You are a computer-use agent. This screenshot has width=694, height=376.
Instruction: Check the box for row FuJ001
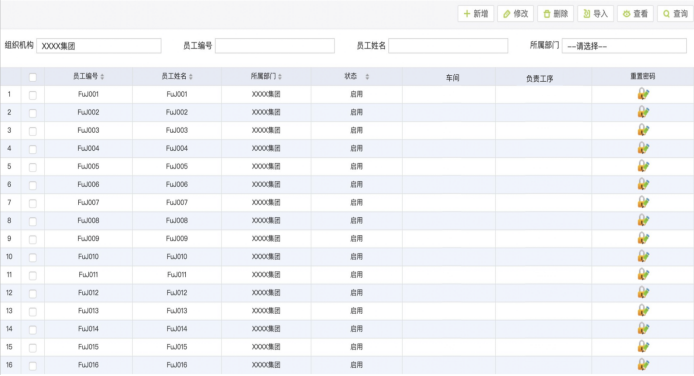(x=33, y=95)
